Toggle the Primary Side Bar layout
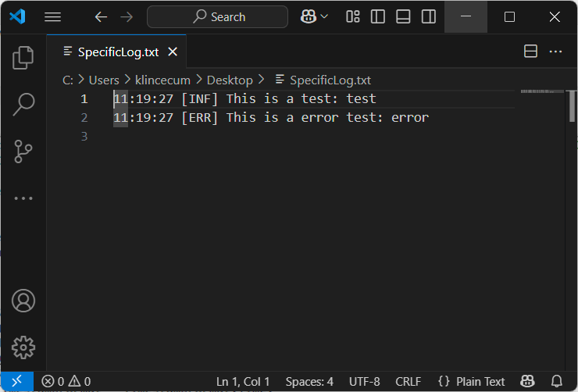578x392 pixels. [x=378, y=16]
